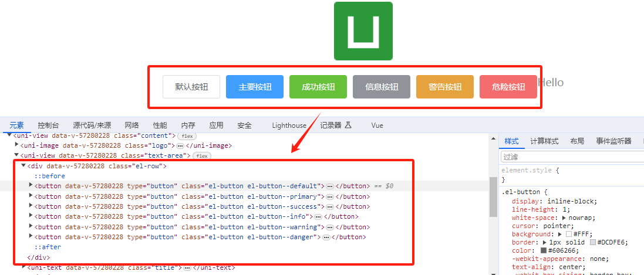
Task: Click the cursor pointer value
Action: tap(556, 226)
